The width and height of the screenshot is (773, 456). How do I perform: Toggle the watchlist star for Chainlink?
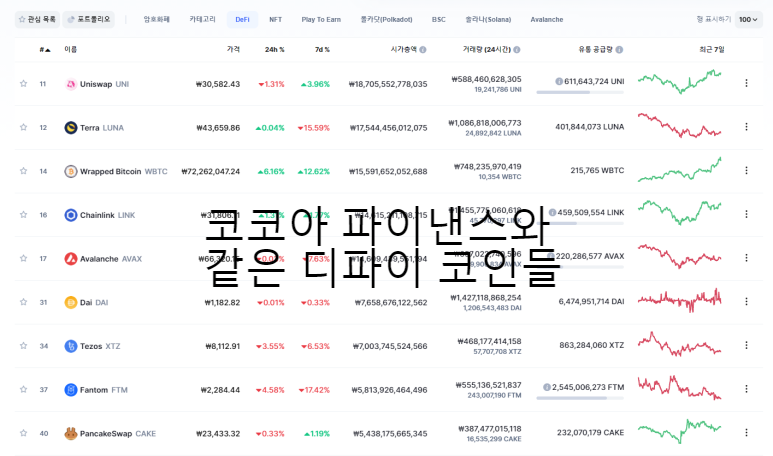pos(23,214)
